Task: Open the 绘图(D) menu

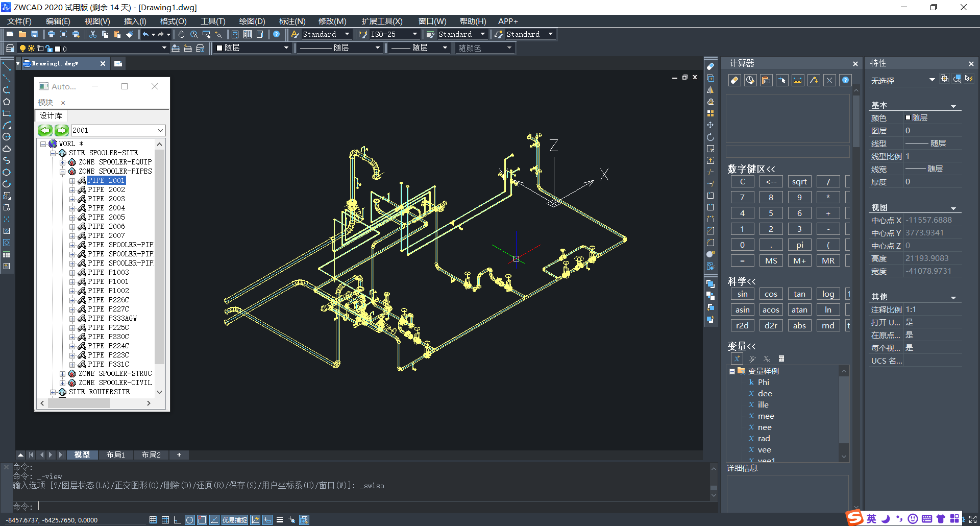Action: (252, 21)
